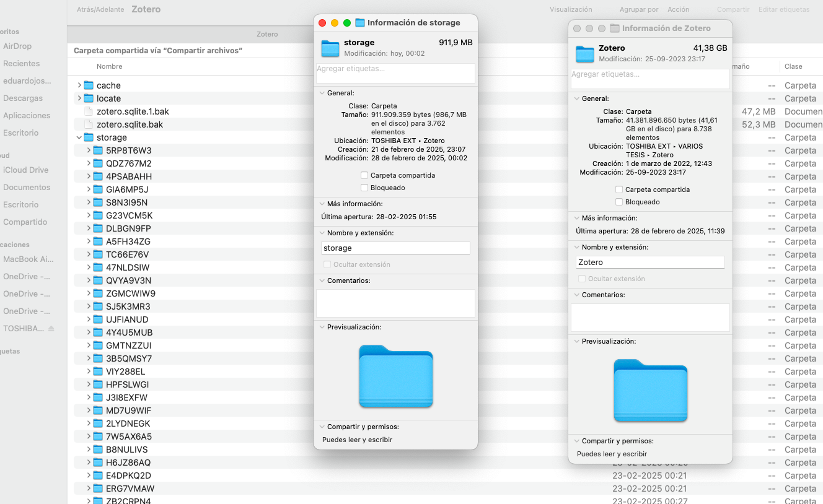Toggle Carpeta compartida in storage info
The height and width of the screenshot is (504, 823).
pyautogui.click(x=364, y=175)
